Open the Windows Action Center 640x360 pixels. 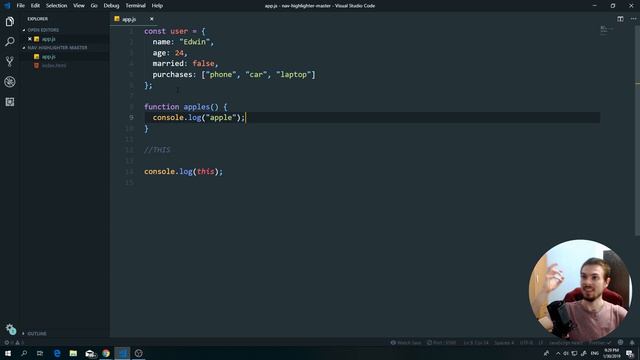pyautogui.click(x=629, y=353)
